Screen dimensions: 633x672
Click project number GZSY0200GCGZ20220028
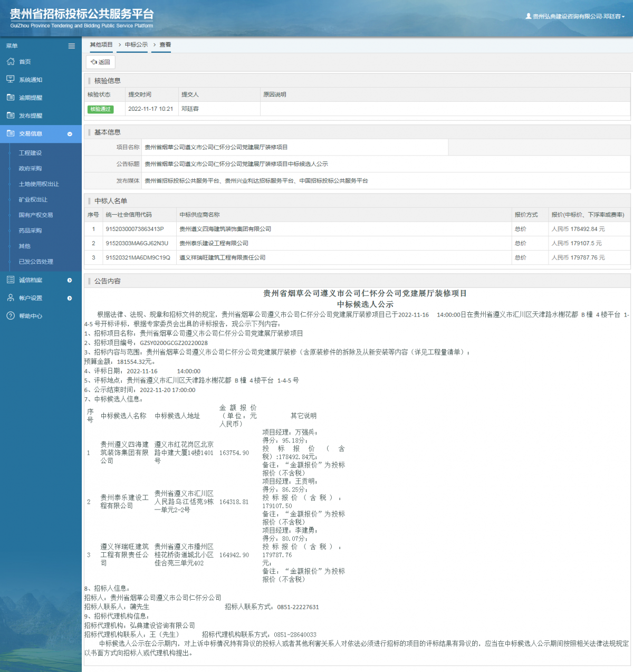[x=174, y=343]
